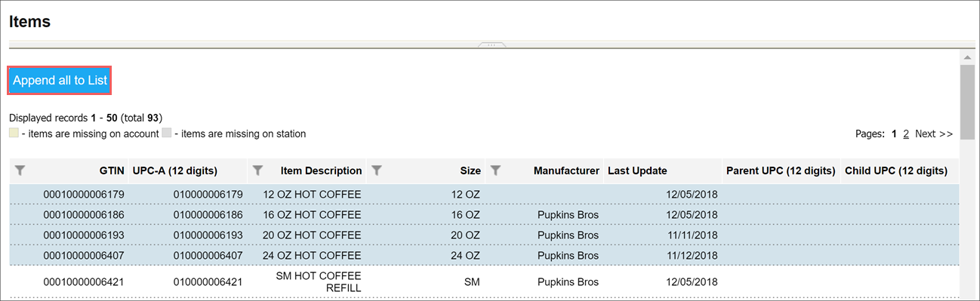Screen dimensions: 980x301
Task: Open the Manufacturer filter funnel icon
Action: point(495,170)
